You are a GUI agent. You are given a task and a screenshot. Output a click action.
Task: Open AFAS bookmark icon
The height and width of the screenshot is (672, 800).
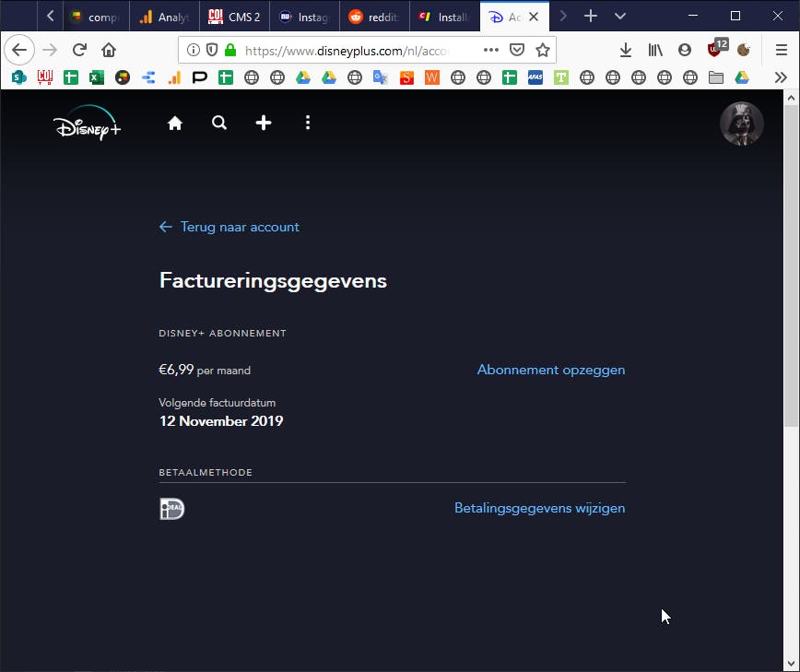(x=535, y=77)
